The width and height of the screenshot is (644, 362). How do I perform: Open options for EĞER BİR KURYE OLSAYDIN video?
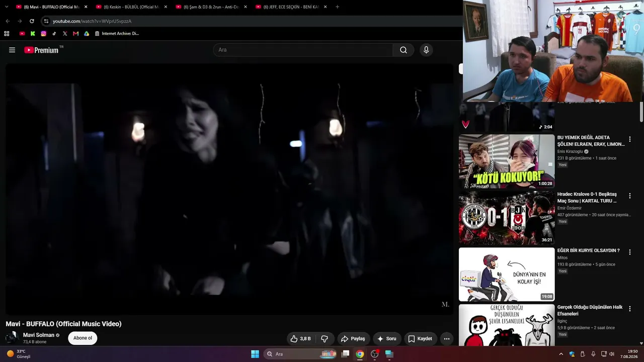pos(629,252)
